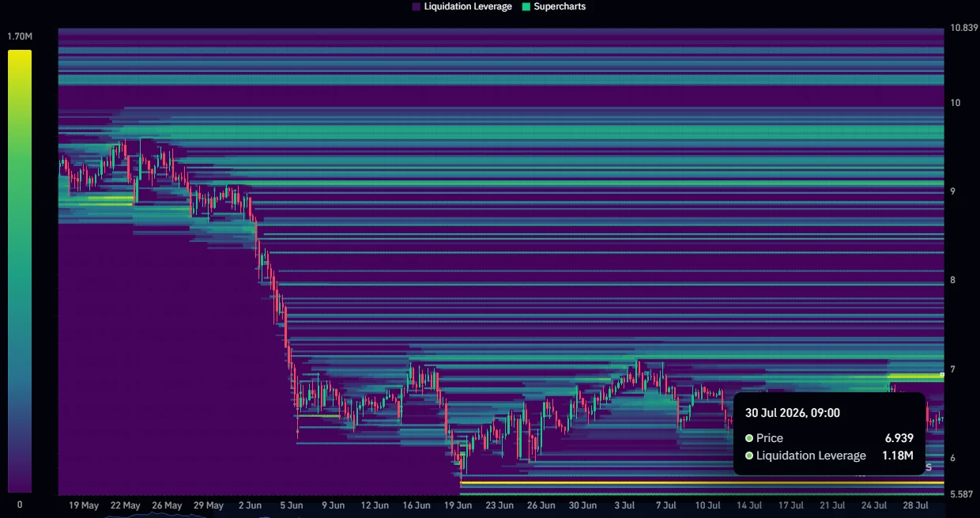Click the 6.939 price value in tooltip
The height and width of the screenshot is (518, 980).
(899, 438)
